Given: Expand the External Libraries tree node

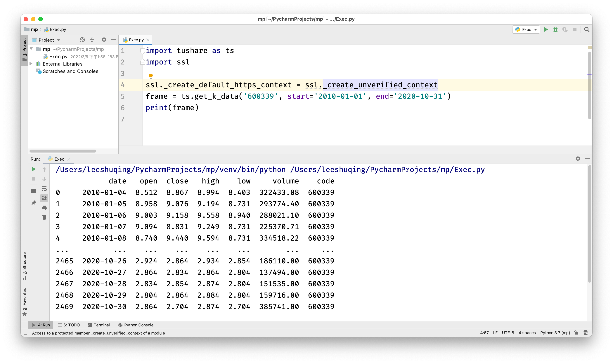Looking at the screenshot, I should (31, 64).
